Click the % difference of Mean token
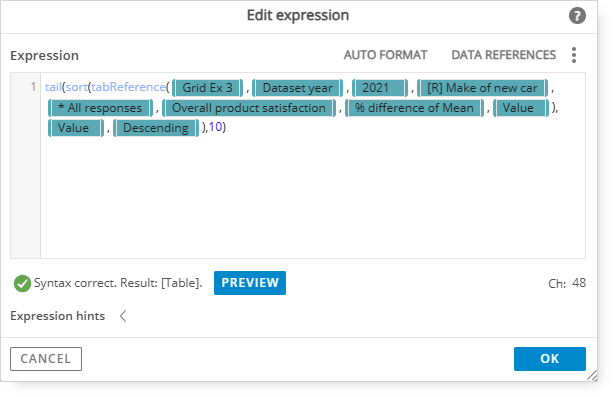Viewport: 613px width, 397px height. click(x=414, y=108)
